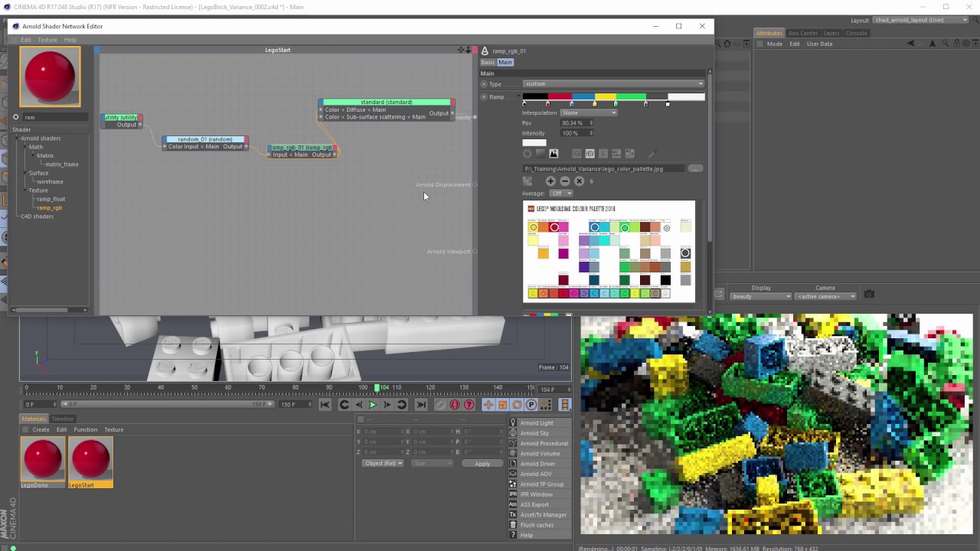Screen dimensions: 980x551
Task: Click the white selected color swatch
Action: coord(534,142)
